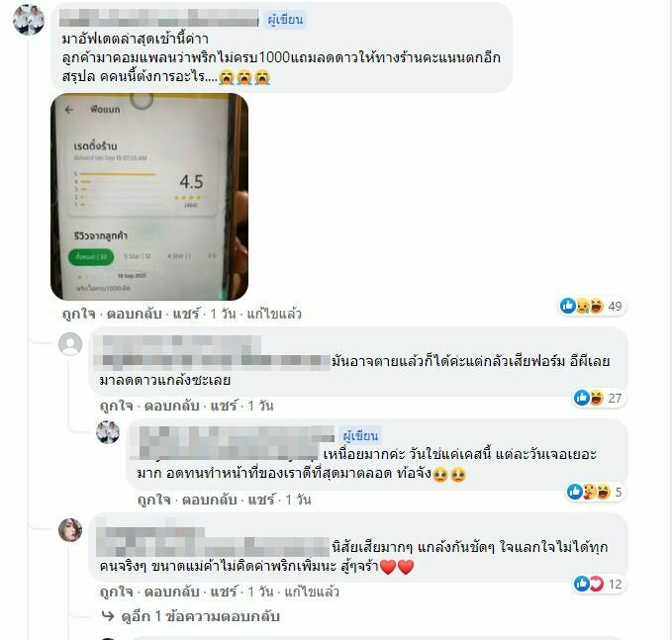The image size is (672, 640).
Task: Click แชร์ under the นิสัยเสียมากๆ comment
Action: (x=224, y=592)
